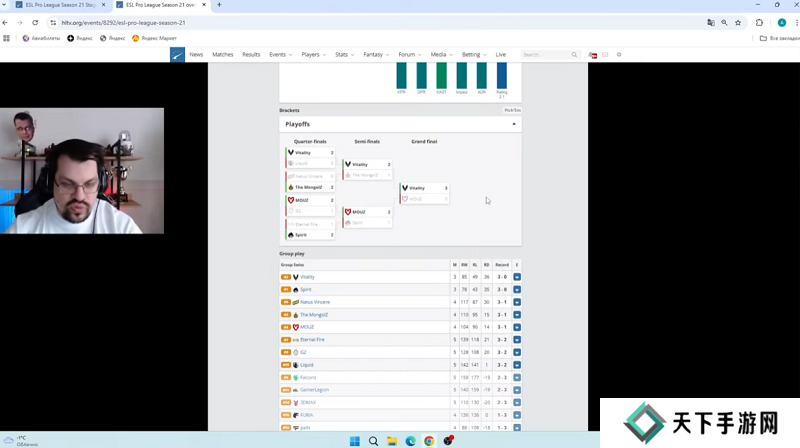
Task: Expand the Vitality group row details
Action: 517,277
